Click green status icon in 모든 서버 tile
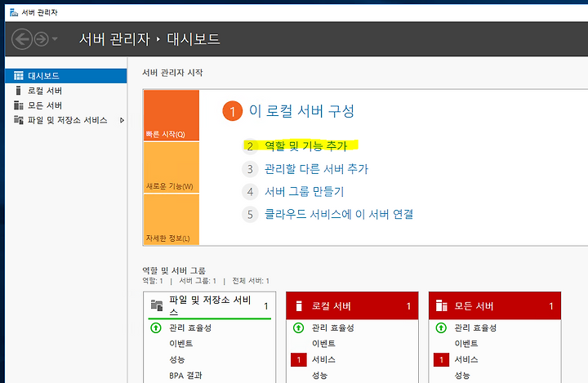Screen dimensions: 588x383 coord(441,327)
